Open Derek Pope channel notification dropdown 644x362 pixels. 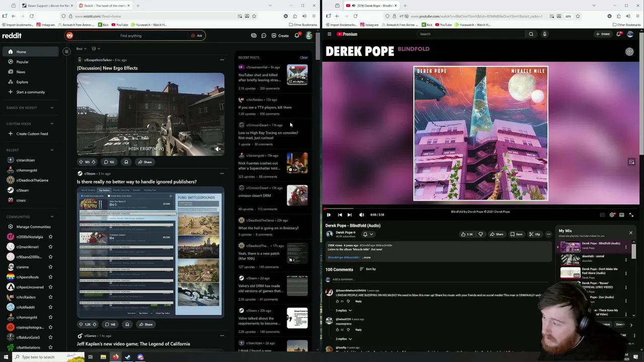tap(368, 234)
